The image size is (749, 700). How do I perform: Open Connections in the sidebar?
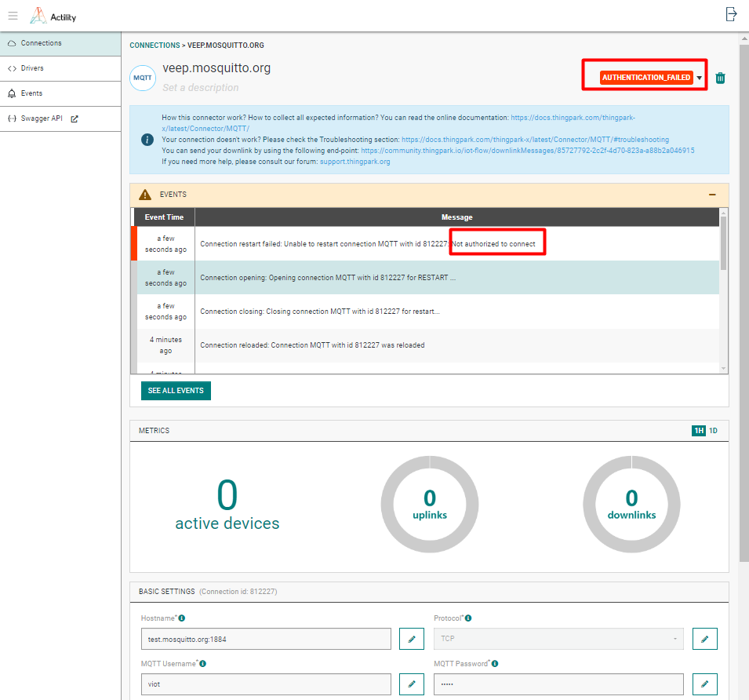(x=60, y=43)
